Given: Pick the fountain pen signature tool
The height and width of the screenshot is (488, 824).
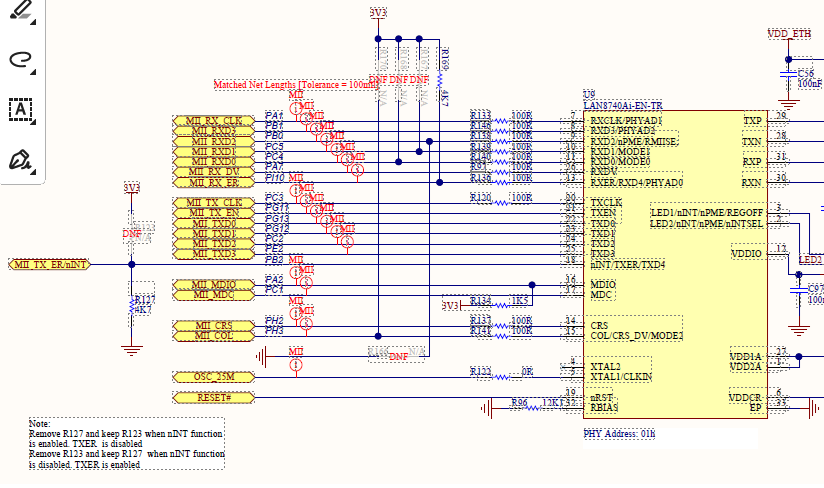Looking at the screenshot, I should pyautogui.click(x=20, y=160).
